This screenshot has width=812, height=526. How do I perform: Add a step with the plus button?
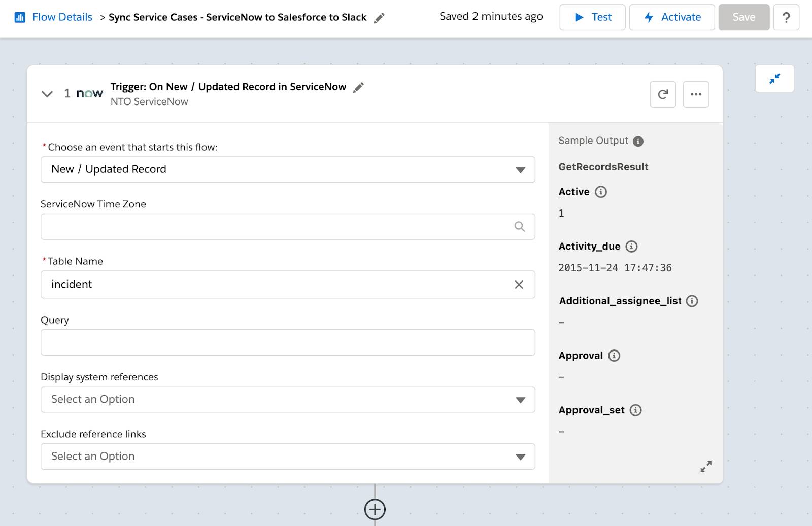coord(375,509)
